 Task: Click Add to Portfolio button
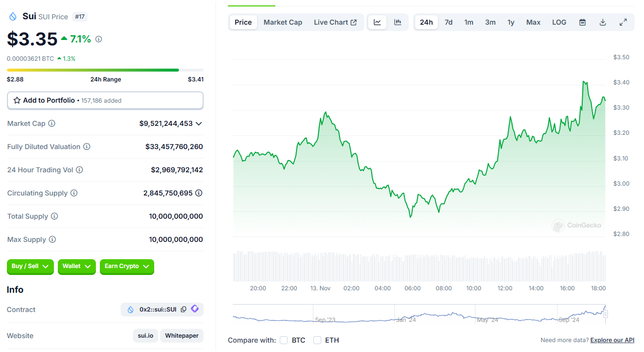pos(105,100)
